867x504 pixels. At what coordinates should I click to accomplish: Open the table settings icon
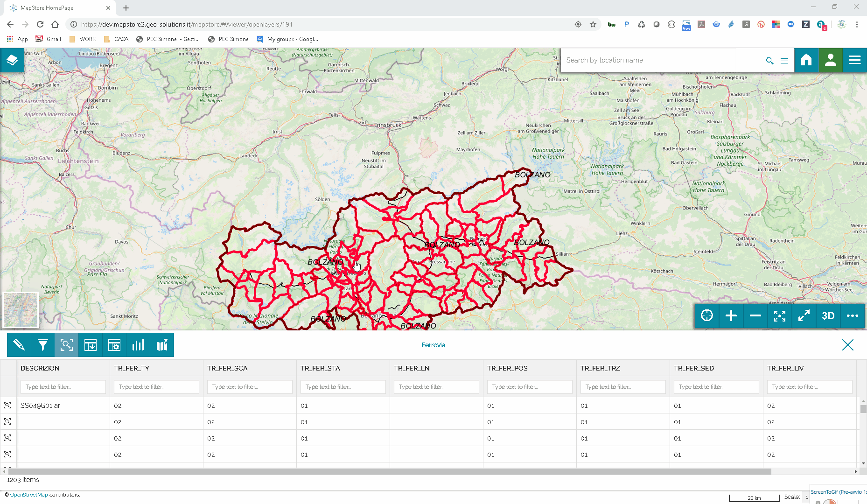(114, 345)
